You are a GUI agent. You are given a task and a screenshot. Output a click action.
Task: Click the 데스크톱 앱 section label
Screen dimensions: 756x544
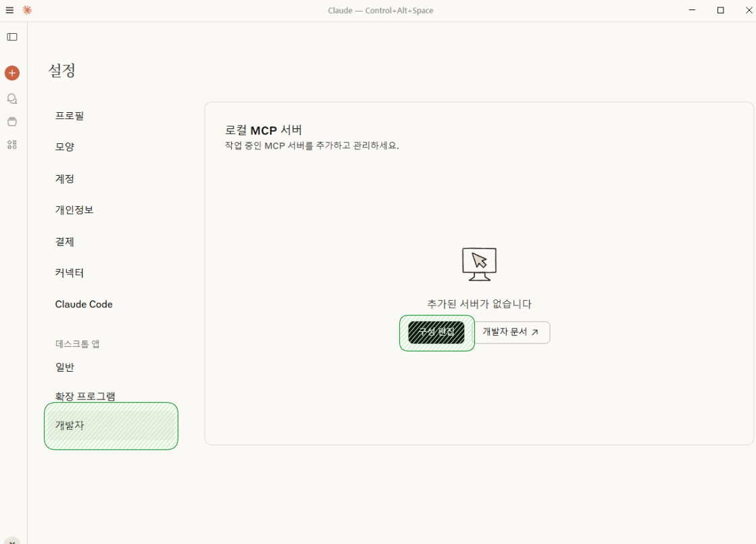point(77,344)
